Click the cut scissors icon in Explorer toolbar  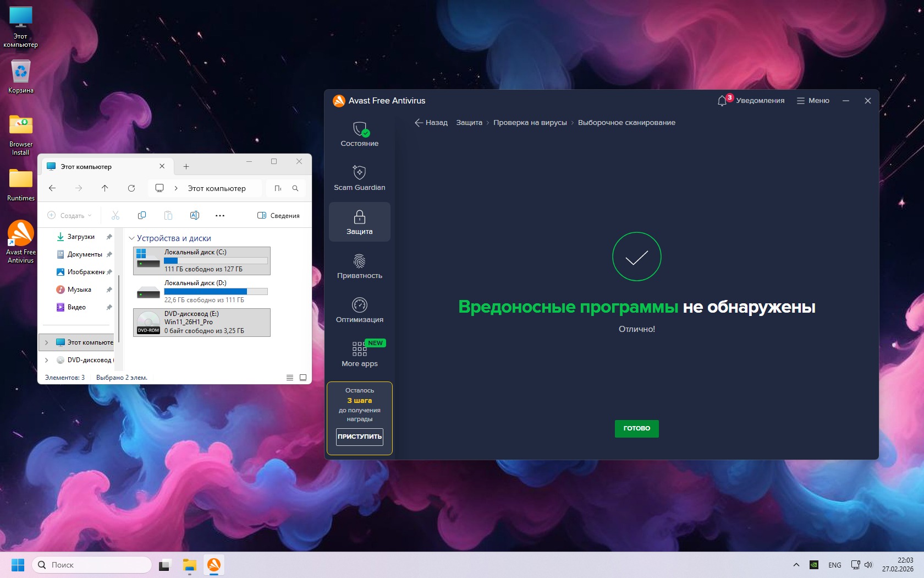tap(116, 215)
